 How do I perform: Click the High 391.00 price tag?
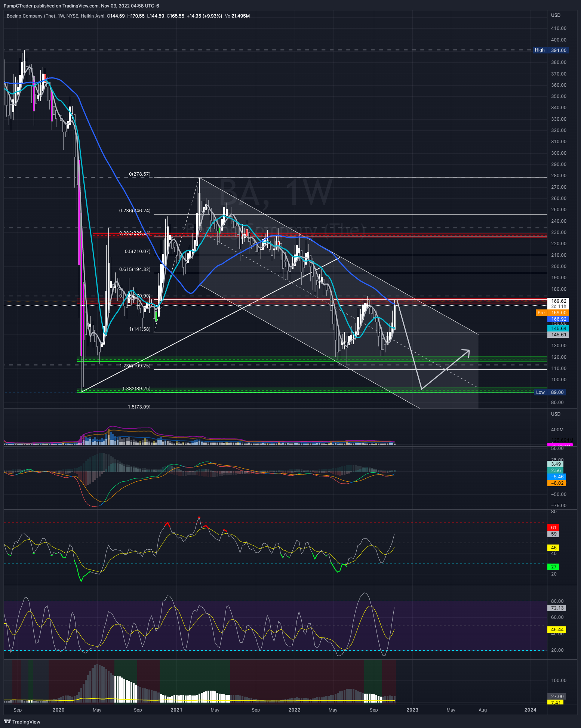(551, 50)
